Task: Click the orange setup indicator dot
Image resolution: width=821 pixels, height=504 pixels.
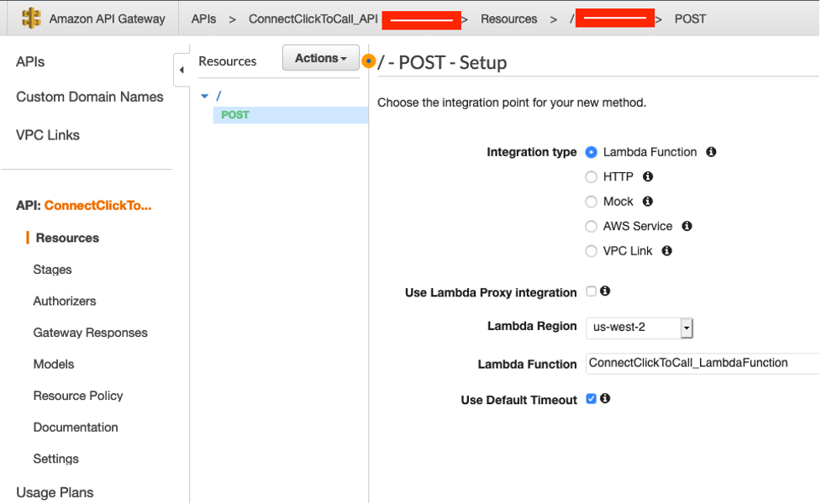Action: [x=367, y=60]
